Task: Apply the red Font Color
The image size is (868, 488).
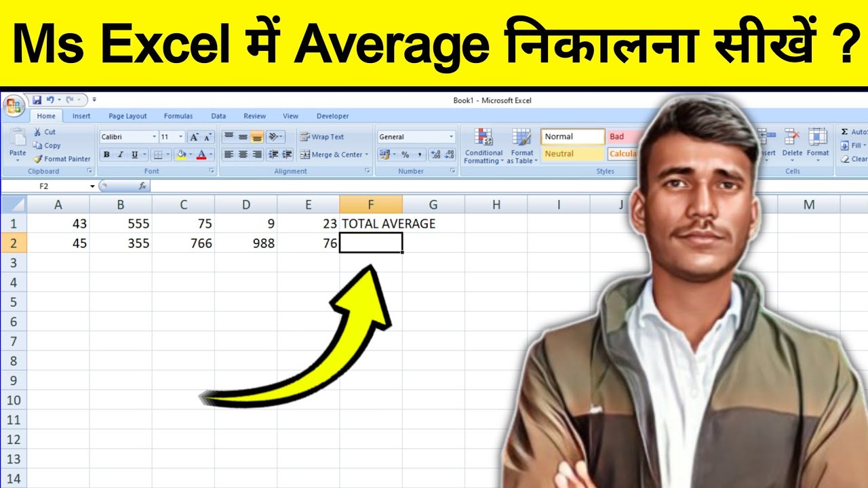Action: (x=201, y=155)
